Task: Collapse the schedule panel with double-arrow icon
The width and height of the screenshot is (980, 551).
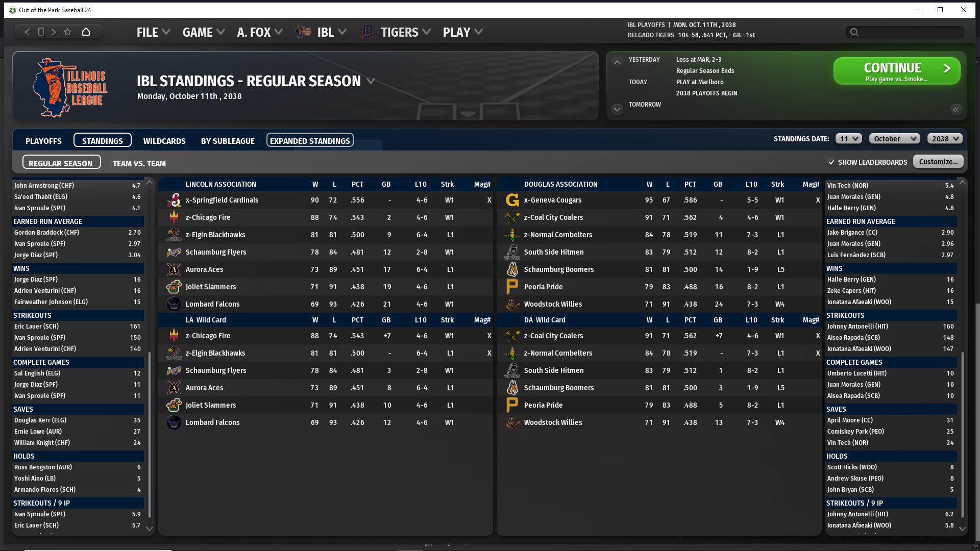Action: (x=955, y=110)
